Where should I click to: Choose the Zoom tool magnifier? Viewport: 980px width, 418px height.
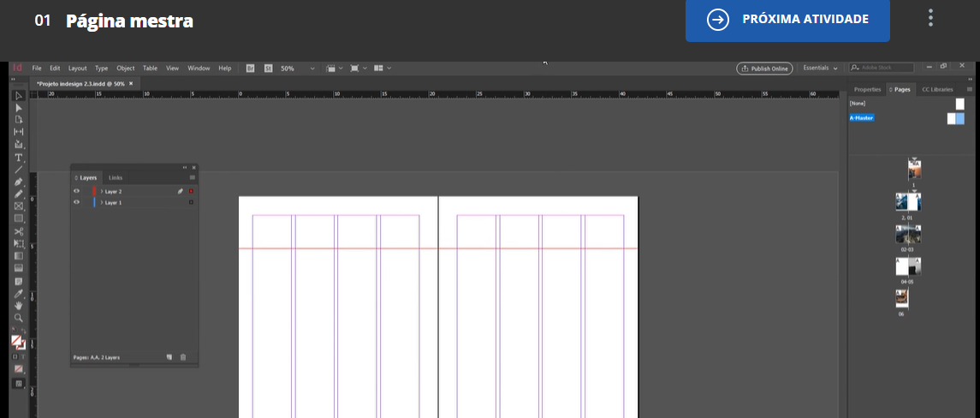coord(18,317)
